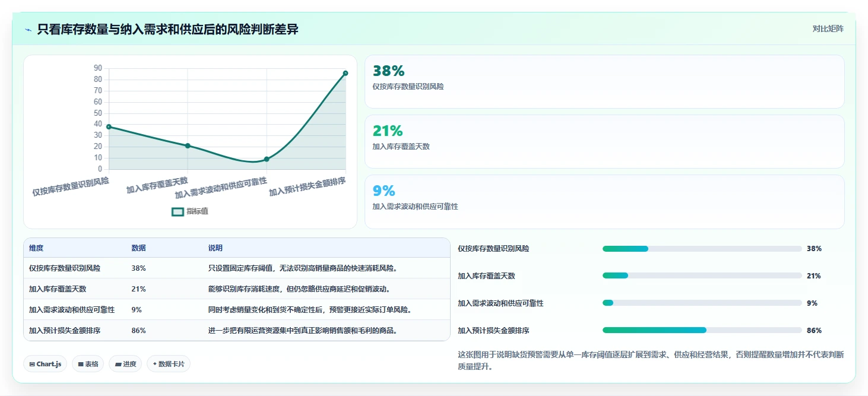Click the 说明 column header

(215, 248)
